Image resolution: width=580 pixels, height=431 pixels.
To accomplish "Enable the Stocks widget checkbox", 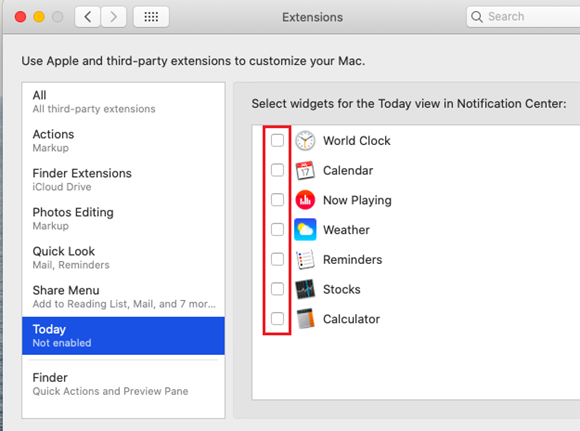I will (277, 289).
